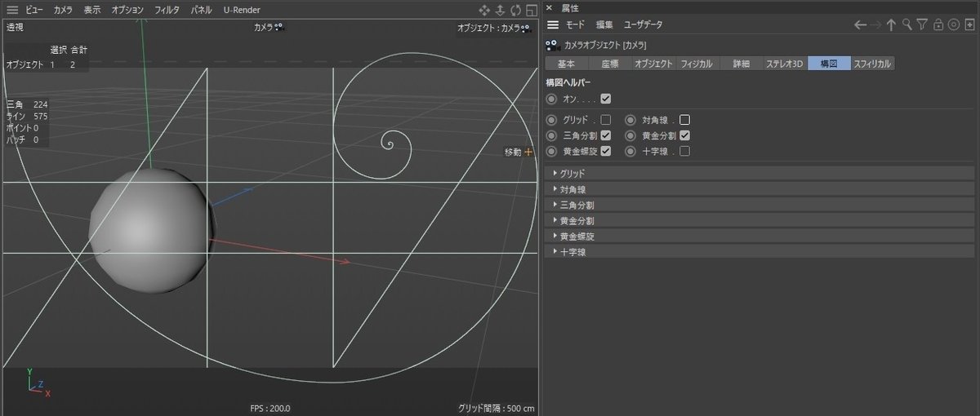Click the filter funnel icon
The height and width of the screenshot is (416, 980).
[922, 25]
